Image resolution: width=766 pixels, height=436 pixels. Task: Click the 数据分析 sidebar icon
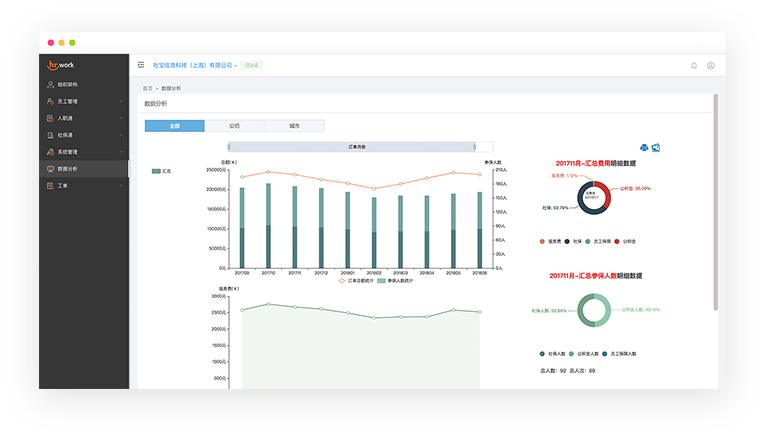[51, 169]
